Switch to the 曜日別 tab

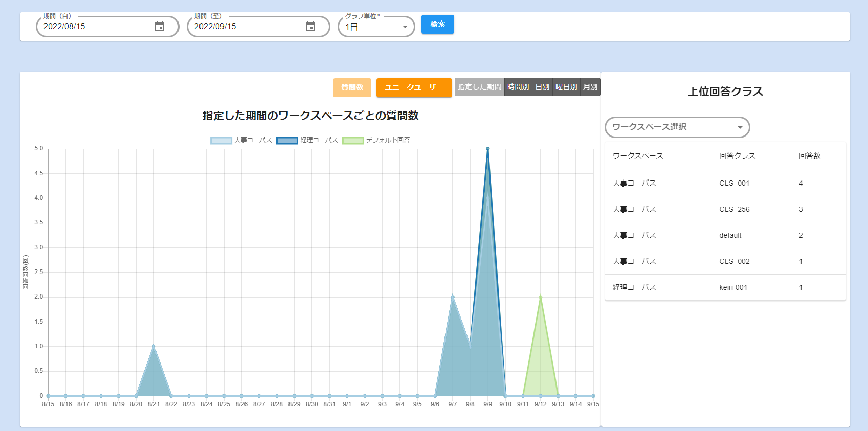(x=566, y=87)
